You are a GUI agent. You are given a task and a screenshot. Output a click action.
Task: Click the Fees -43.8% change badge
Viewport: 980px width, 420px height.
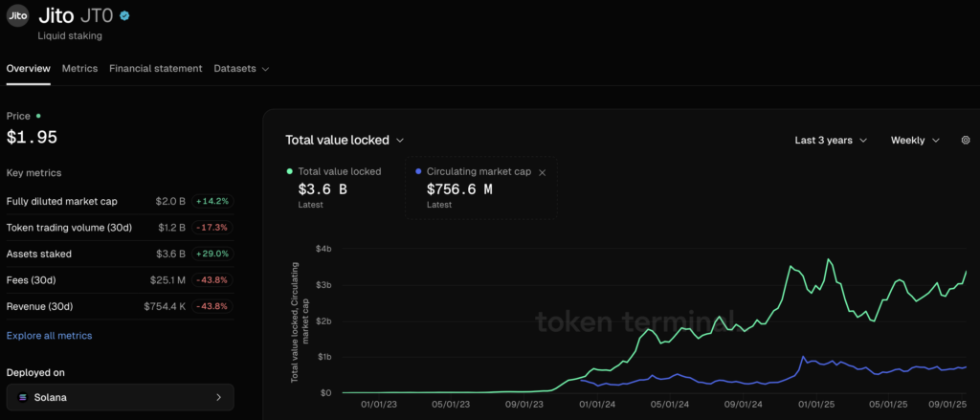212,280
